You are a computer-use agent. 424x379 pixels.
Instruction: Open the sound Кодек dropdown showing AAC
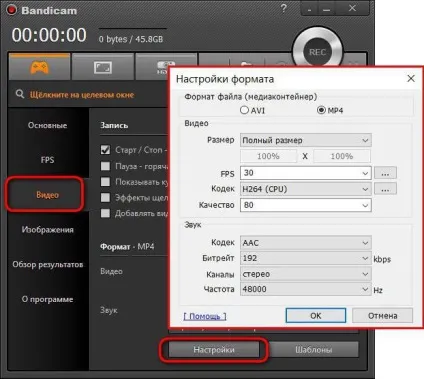point(306,243)
